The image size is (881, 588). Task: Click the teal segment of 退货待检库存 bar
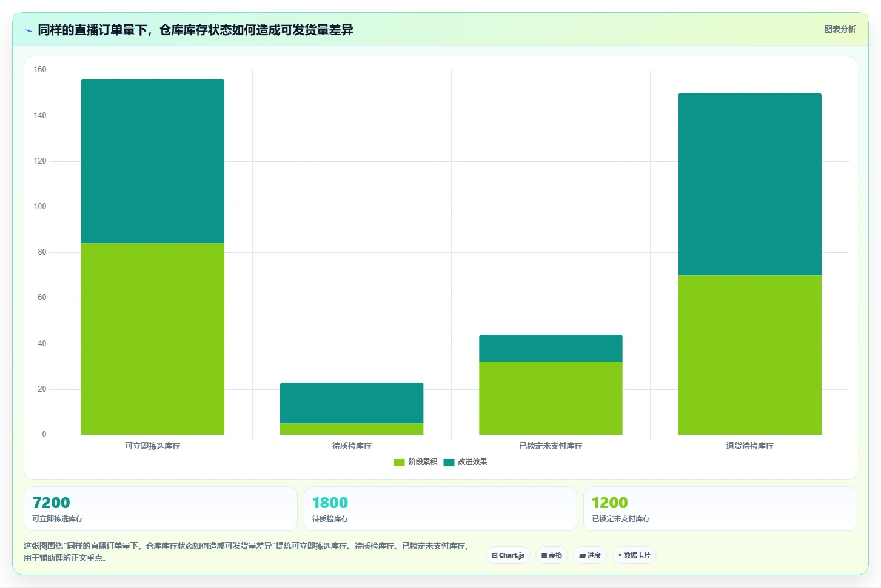pyautogui.click(x=750, y=184)
